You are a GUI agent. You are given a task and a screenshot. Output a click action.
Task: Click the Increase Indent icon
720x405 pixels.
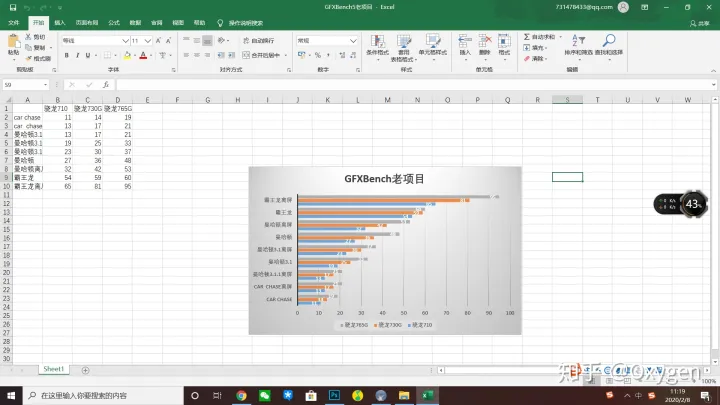[231, 55]
